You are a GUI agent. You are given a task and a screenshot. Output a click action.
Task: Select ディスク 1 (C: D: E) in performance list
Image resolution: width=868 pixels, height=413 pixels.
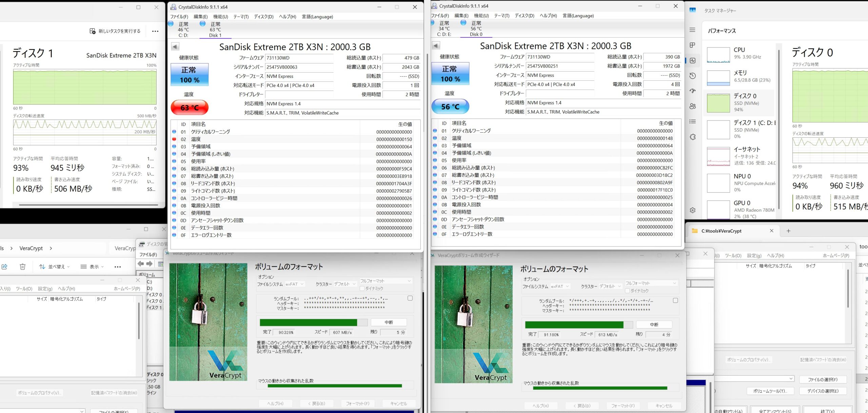741,129
